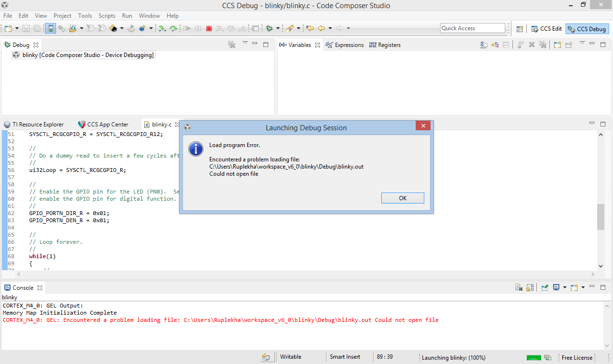The image size is (613, 364).
Task: Click the Save All toolbar icon
Action: click(x=37, y=29)
